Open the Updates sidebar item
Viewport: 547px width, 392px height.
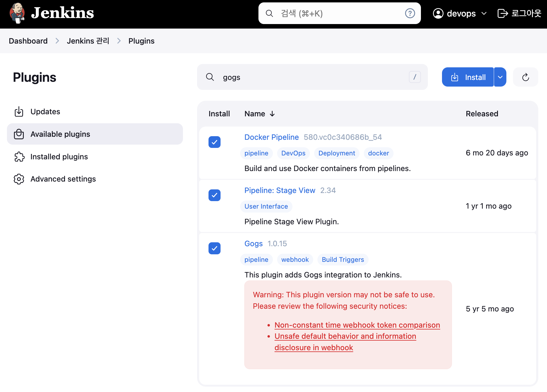(x=95, y=112)
